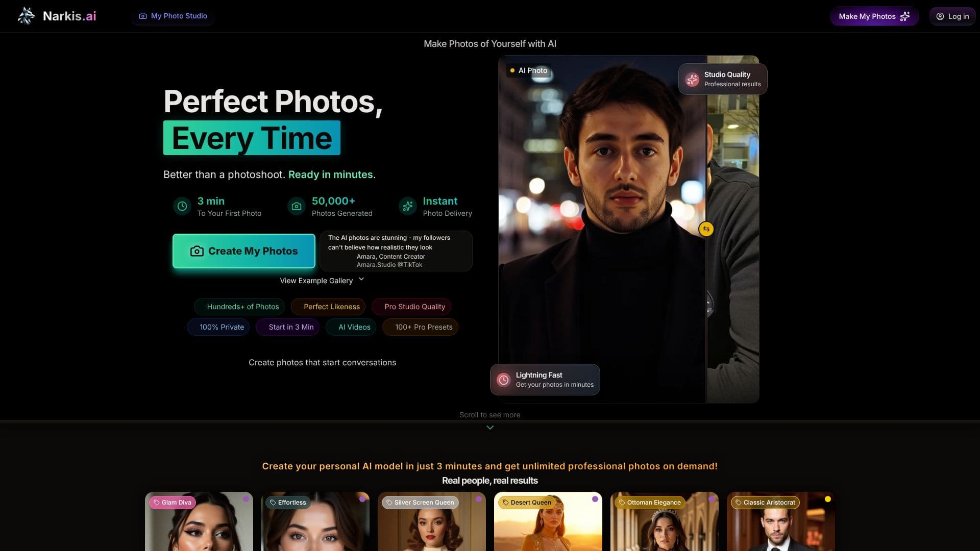Click the Log in button
980x551 pixels.
952,16
